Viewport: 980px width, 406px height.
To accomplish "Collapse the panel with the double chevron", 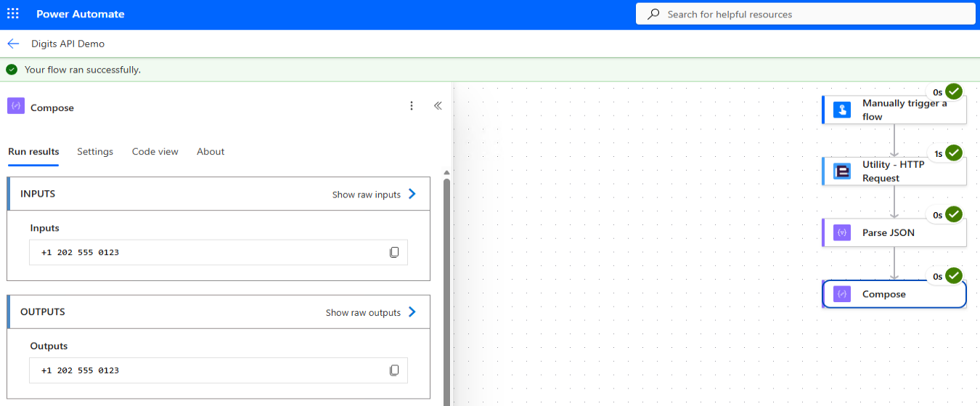I will (x=438, y=106).
